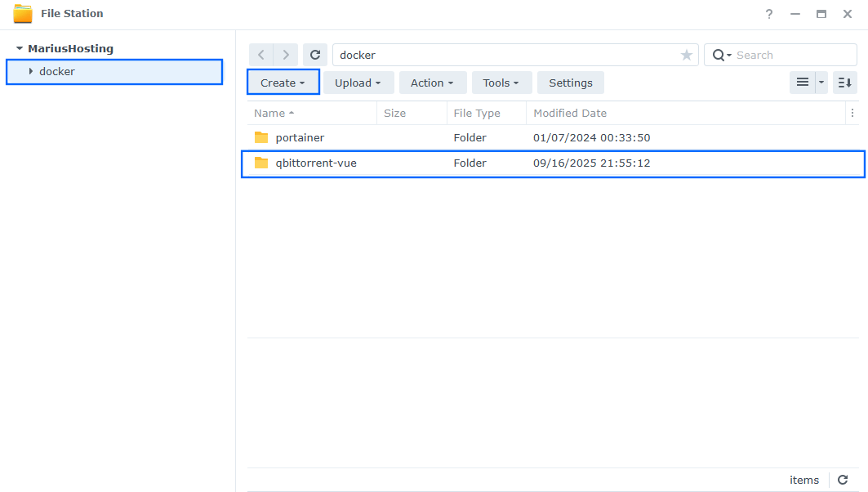The image size is (868, 492).
Task: Click the portainer folder icon
Action: pyautogui.click(x=261, y=137)
